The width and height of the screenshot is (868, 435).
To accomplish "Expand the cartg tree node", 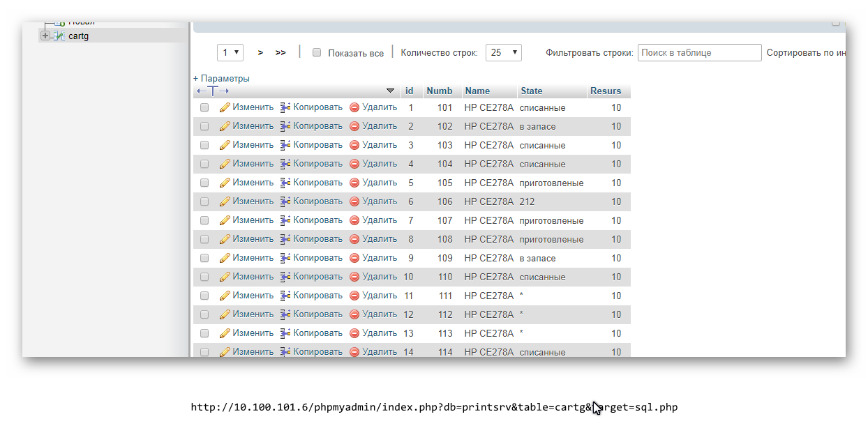I will (x=45, y=36).
